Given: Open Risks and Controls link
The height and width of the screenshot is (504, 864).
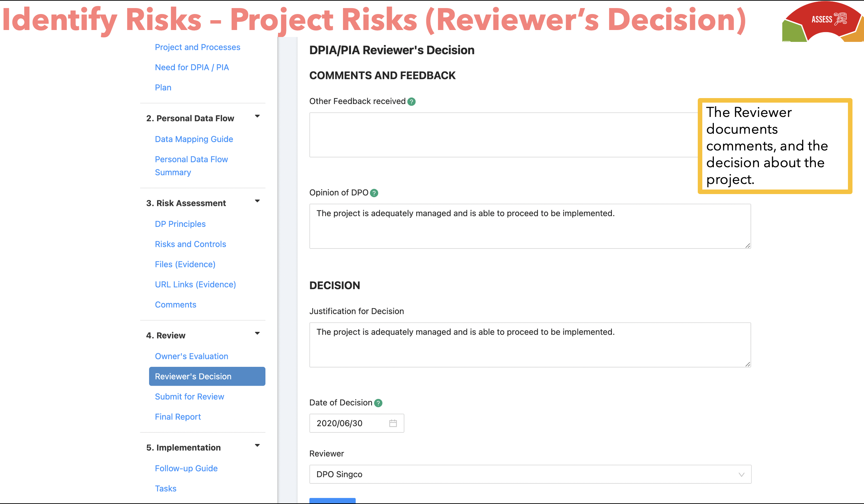Looking at the screenshot, I should pyautogui.click(x=190, y=244).
